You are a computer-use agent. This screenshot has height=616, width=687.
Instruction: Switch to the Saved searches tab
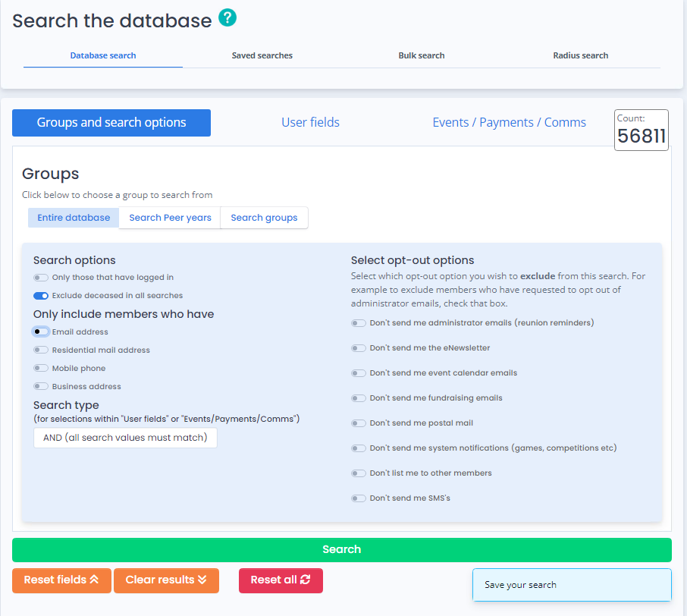pos(262,55)
